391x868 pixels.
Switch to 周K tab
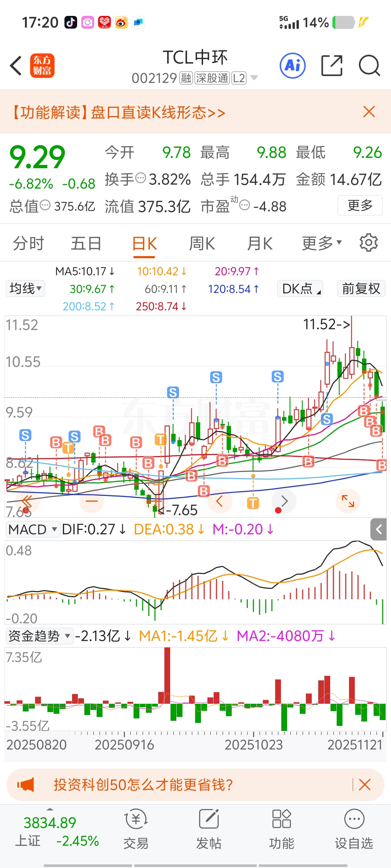click(202, 243)
